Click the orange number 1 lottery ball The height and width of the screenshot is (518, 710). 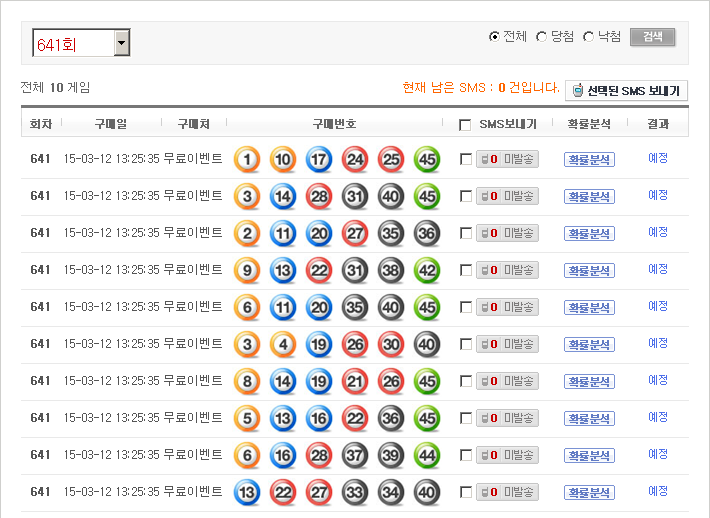coord(247,159)
